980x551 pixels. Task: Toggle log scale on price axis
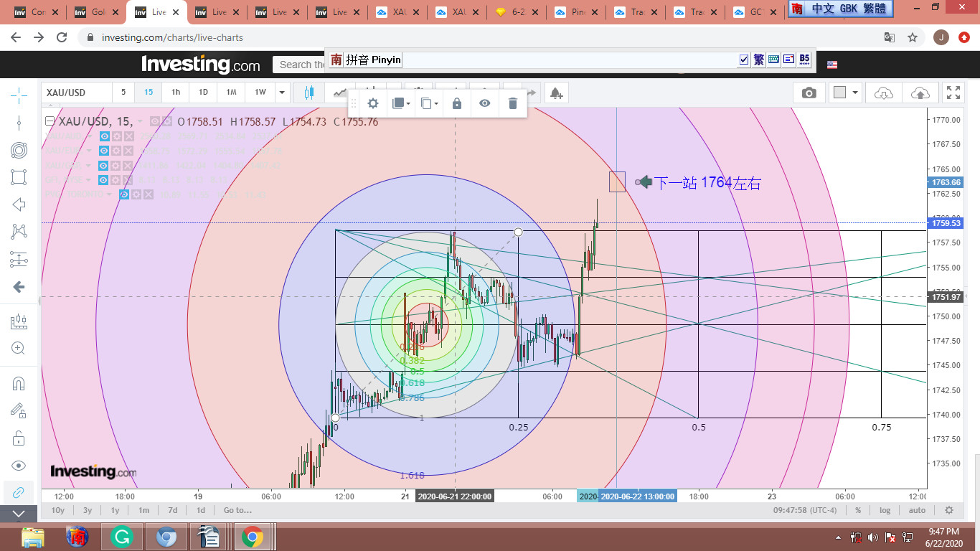pyautogui.click(x=885, y=510)
